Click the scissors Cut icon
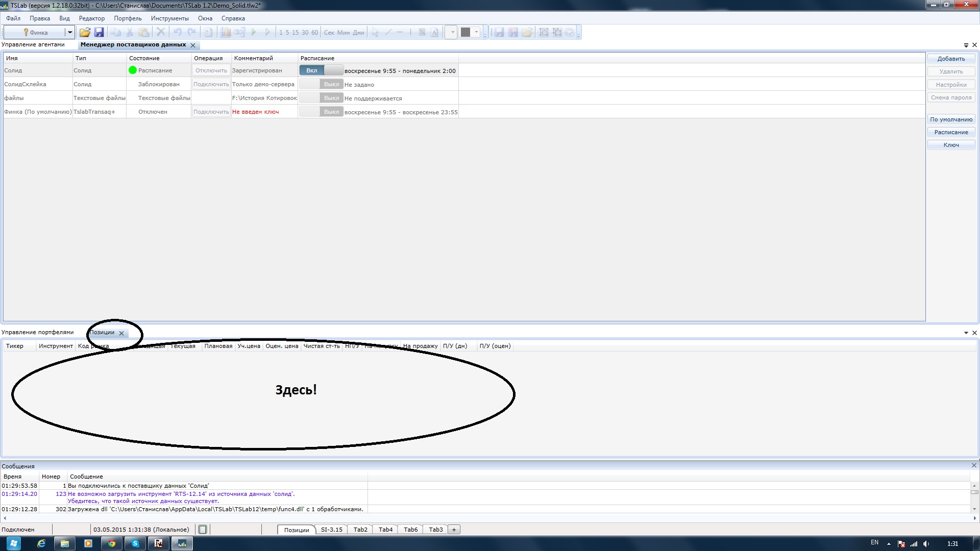This screenshot has height=551, width=980. click(130, 32)
